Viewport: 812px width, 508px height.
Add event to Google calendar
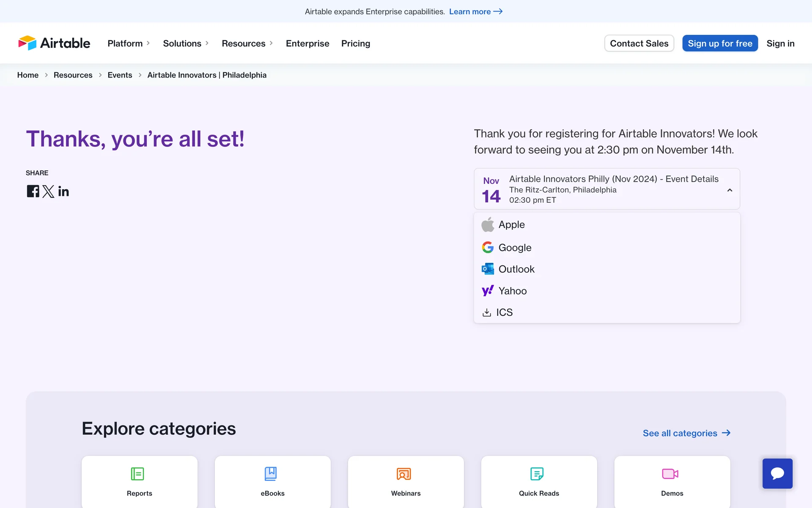pos(514,248)
